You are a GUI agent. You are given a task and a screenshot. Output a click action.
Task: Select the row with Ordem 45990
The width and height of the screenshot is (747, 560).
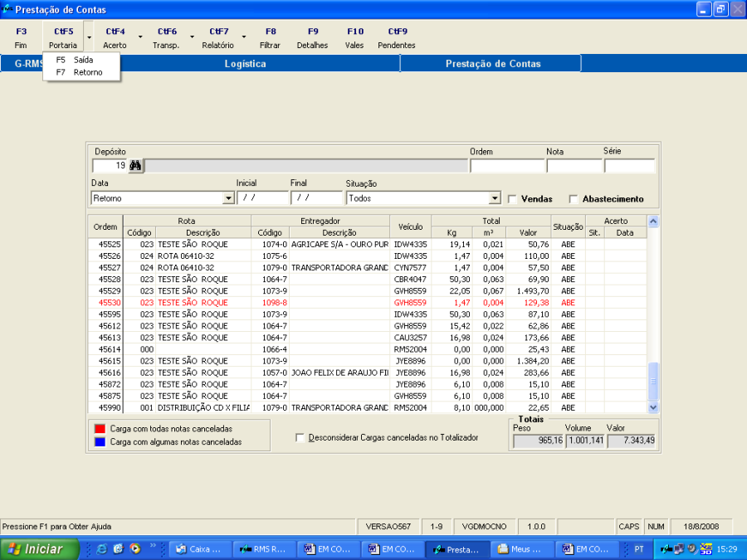click(368, 407)
